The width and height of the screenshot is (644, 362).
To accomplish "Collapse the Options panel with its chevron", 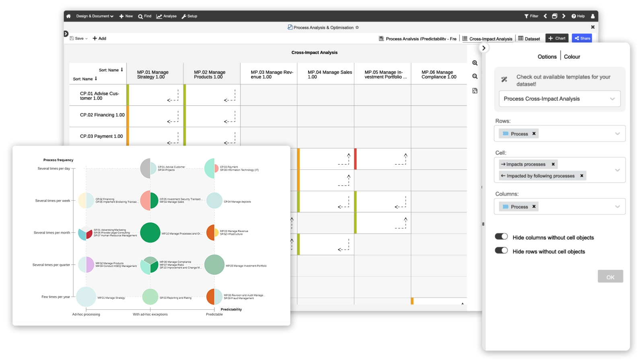I will click(484, 47).
